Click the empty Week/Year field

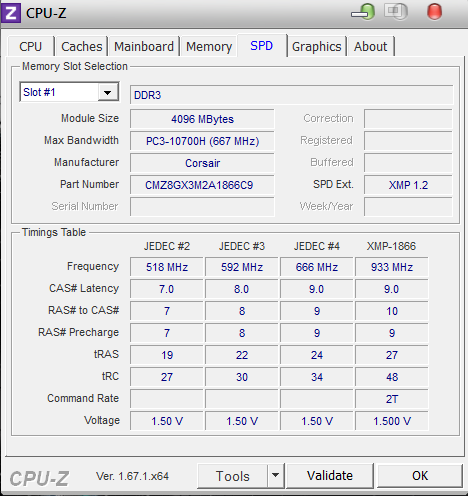click(x=408, y=207)
